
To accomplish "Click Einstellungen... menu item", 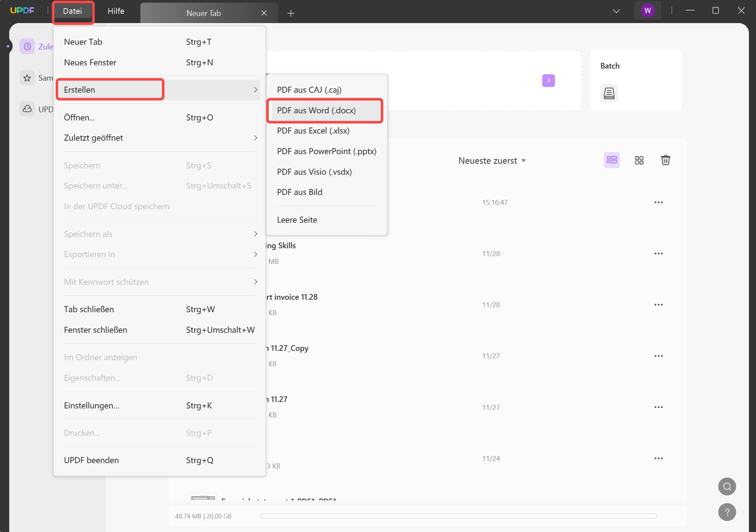I will click(x=92, y=406).
